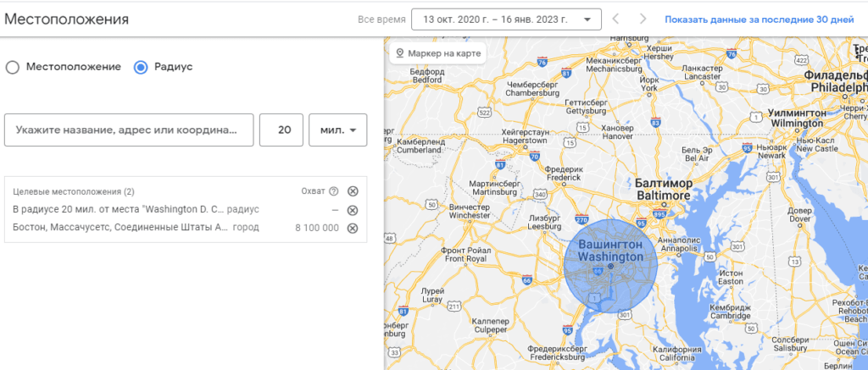Viewport: 868px width, 370px height.
Task: Go to next date range arrow
Action: click(x=643, y=19)
